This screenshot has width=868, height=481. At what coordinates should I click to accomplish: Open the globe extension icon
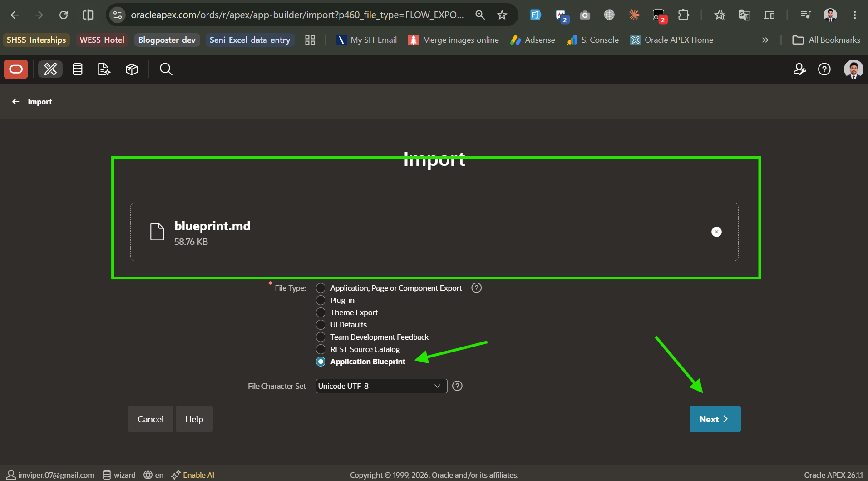point(609,15)
